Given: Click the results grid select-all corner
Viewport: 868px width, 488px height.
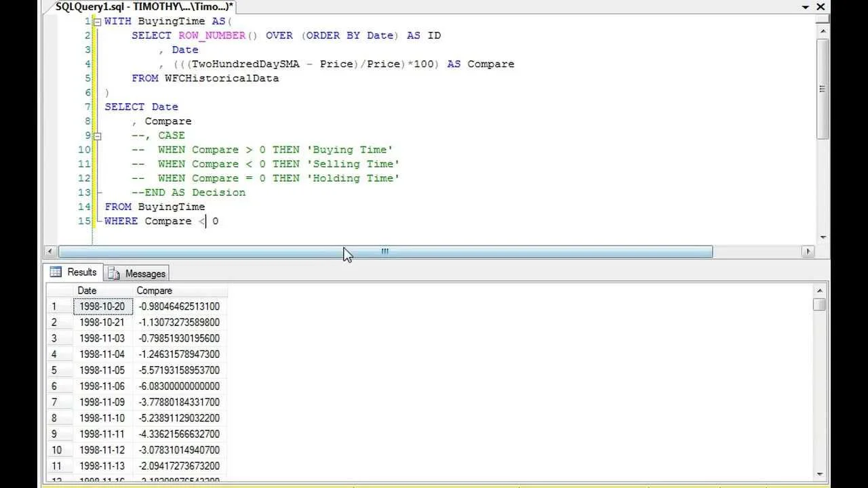Looking at the screenshot, I should 59,291.
